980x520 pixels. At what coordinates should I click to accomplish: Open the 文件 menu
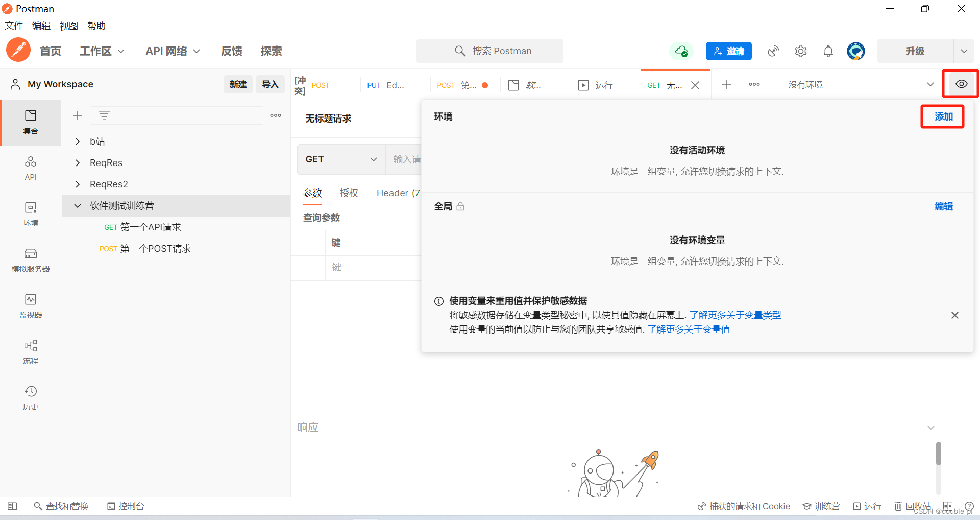click(14, 26)
